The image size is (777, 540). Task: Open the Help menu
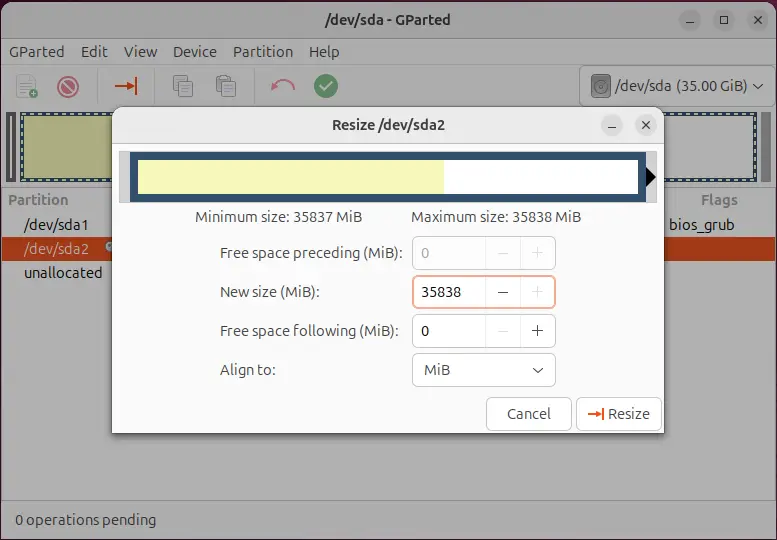pos(324,52)
